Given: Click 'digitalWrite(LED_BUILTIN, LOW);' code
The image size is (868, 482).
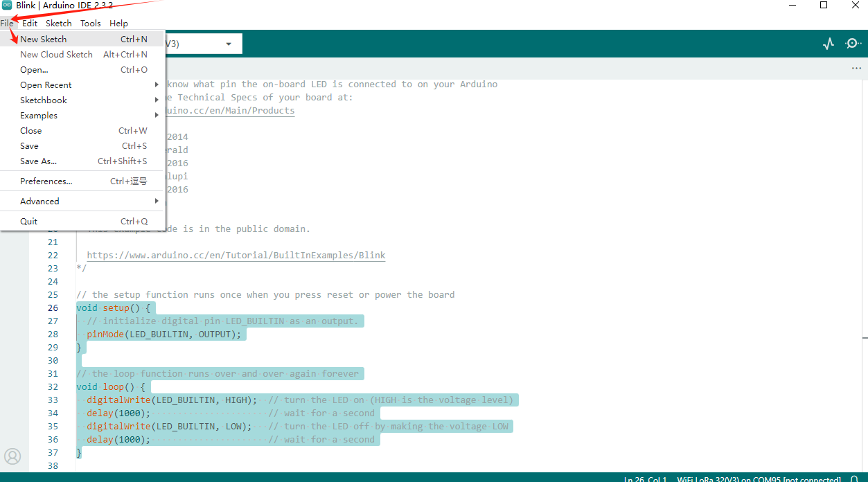Looking at the screenshot, I should pyautogui.click(x=169, y=427).
